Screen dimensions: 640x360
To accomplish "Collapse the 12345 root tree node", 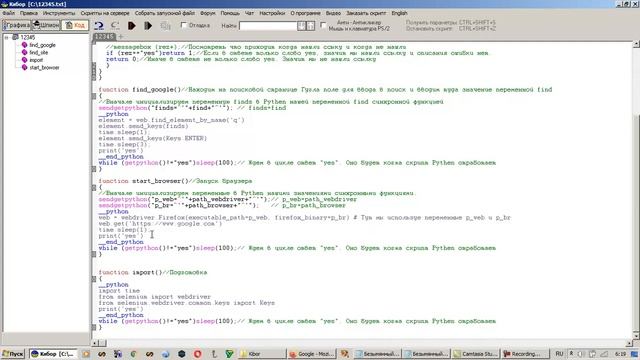I will click(6, 37).
